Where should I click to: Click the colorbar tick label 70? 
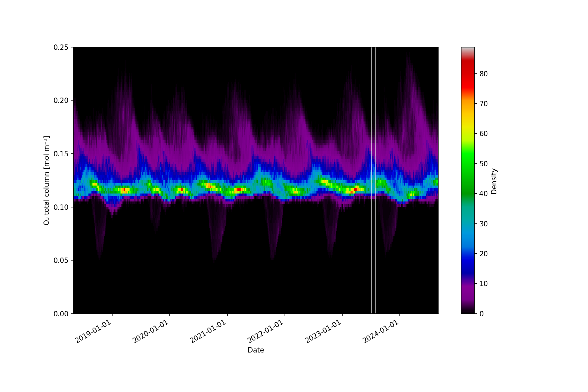[483, 104]
